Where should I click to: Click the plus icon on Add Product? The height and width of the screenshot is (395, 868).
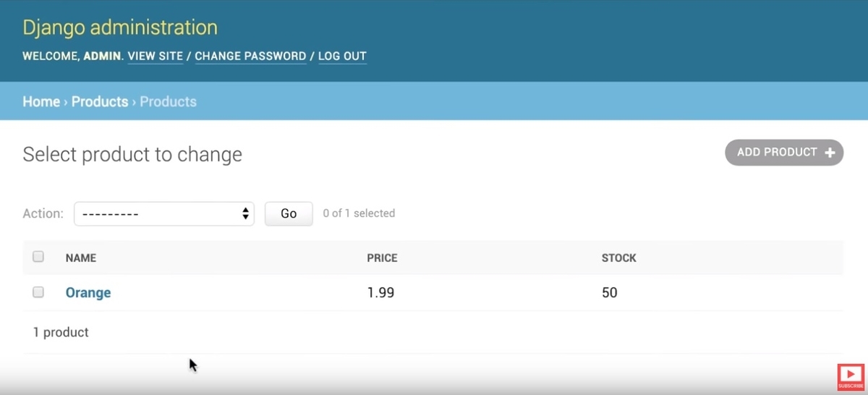pyautogui.click(x=830, y=153)
